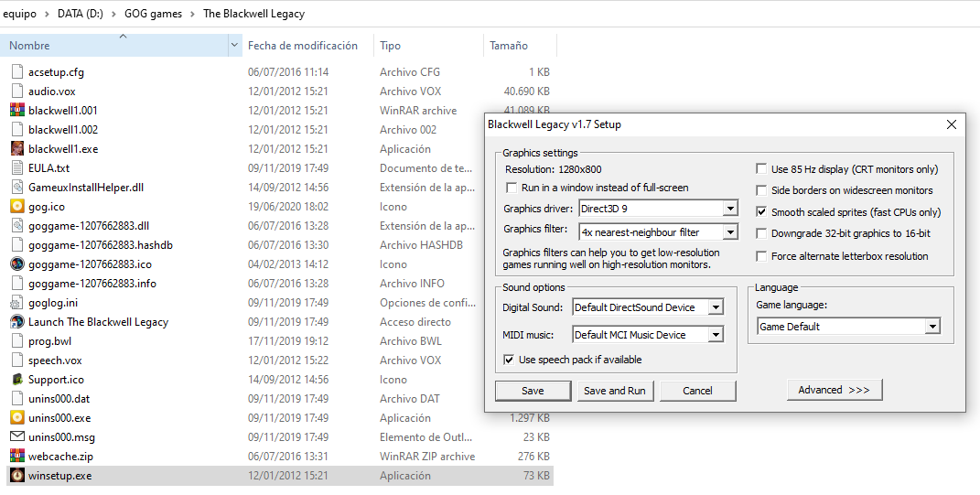The width and height of the screenshot is (980, 495).
Task: Toggle Downgrade 32-bit graphics to 16-bit
Action: pos(761,233)
